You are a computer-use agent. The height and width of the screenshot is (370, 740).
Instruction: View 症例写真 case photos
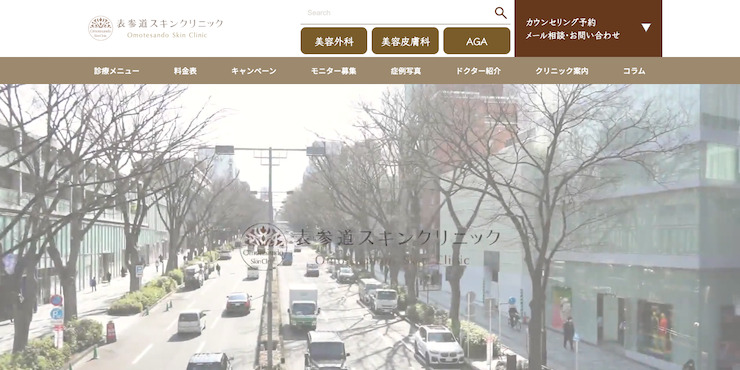[405, 71]
